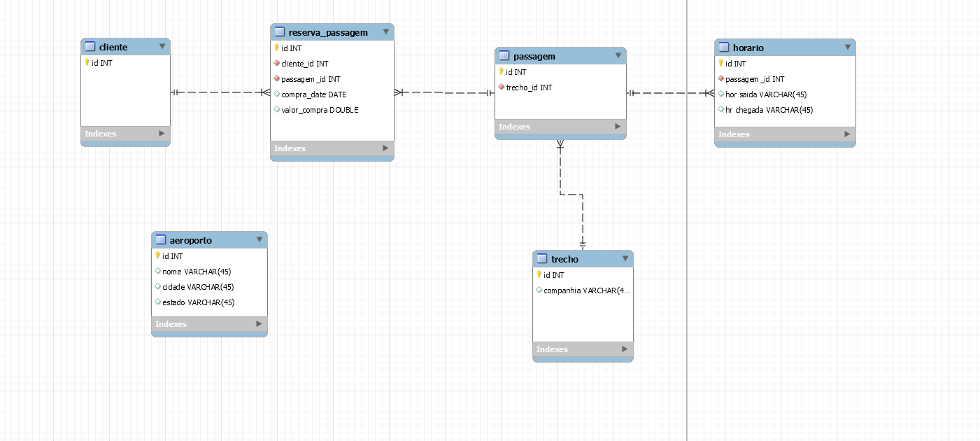This screenshot has width=980, height=441.
Task: Select the aeroporto table title
Action: (191, 240)
